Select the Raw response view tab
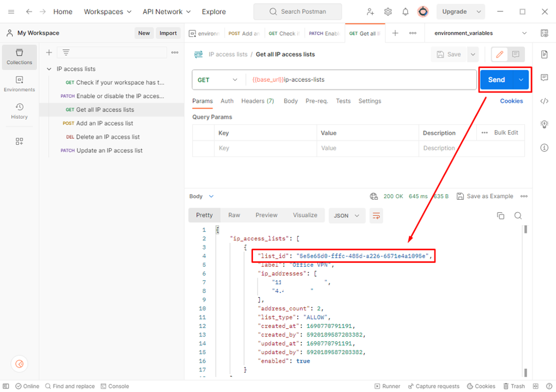556x392 pixels. point(234,215)
